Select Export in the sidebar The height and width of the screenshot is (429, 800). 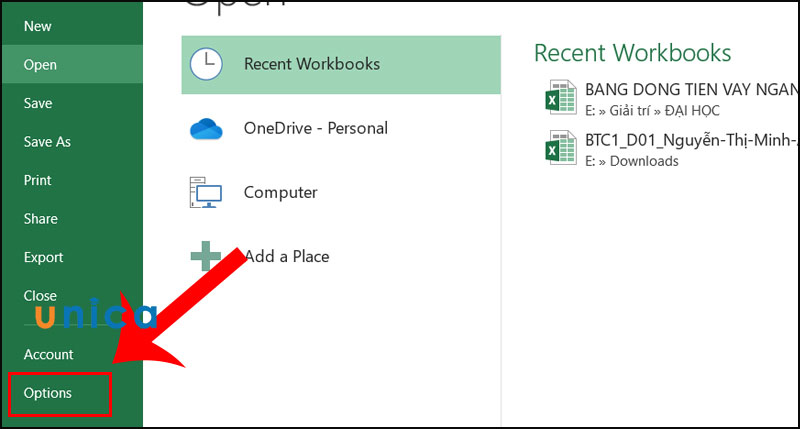43,257
